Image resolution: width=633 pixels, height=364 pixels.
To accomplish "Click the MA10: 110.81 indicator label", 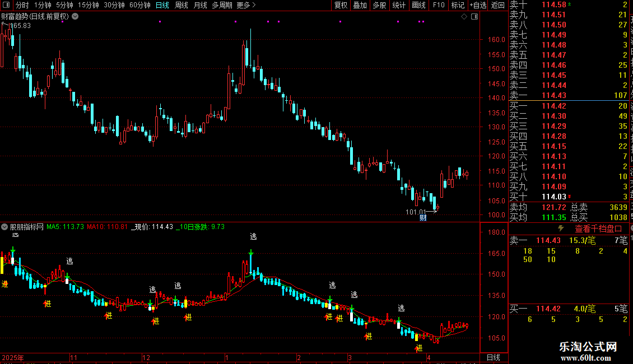I will (108, 227).
